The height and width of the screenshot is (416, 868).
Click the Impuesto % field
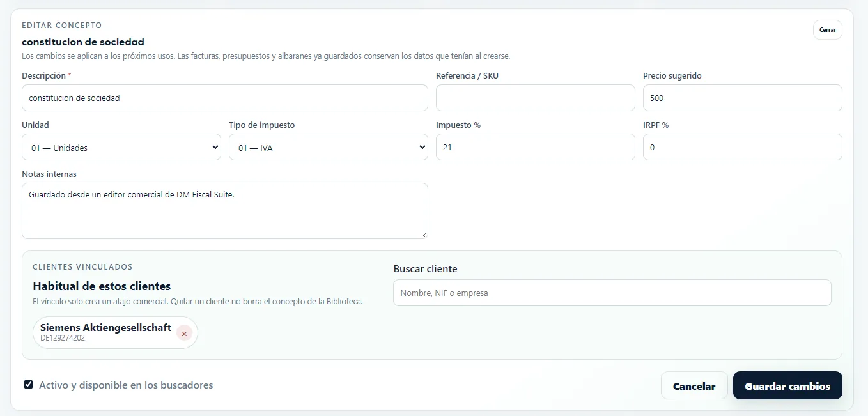coord(536,147)
